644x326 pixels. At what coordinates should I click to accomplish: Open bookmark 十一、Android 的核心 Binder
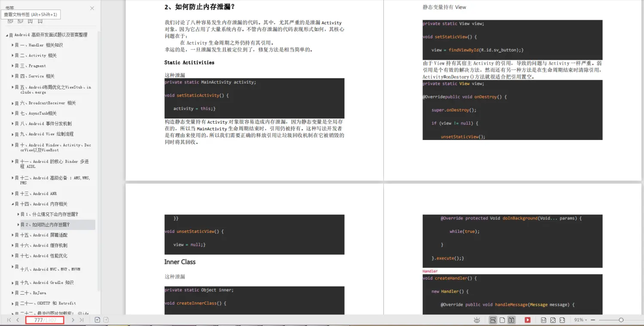(x=55, y=164)
